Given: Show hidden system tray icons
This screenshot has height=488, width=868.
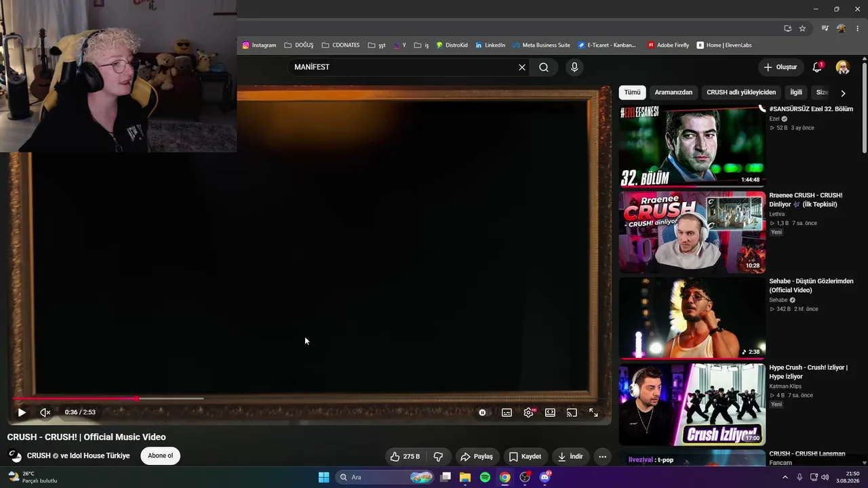Looking at the screenshot, I should (785, 477).
